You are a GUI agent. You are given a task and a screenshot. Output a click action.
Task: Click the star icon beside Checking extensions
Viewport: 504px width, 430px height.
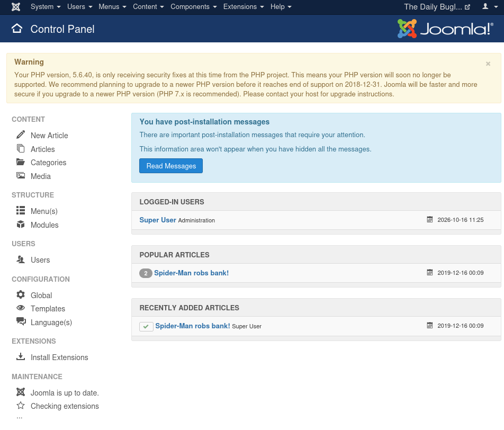(x=21, y=406)
